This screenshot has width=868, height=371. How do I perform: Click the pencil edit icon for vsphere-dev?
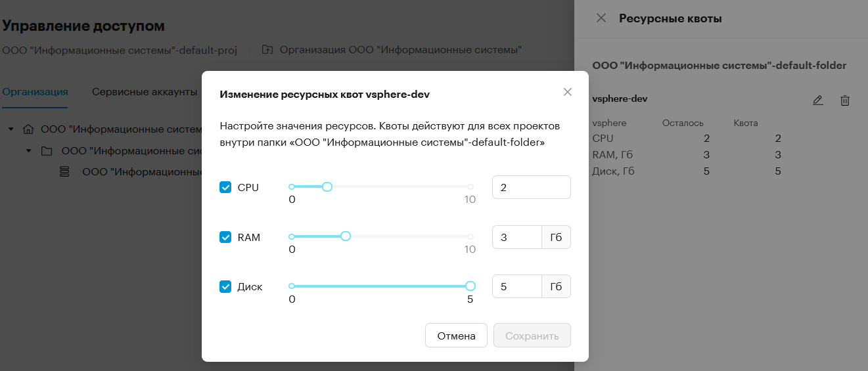point(817,100)
